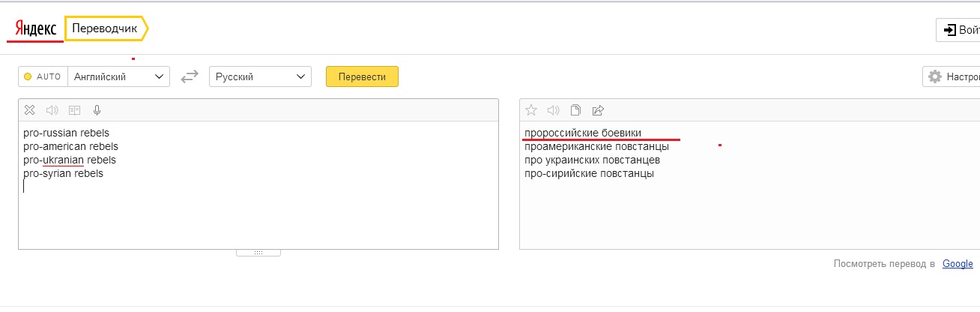The image size is (980, 312).
Task: Start voice input with the microphone icon
Action: point(97,110)
